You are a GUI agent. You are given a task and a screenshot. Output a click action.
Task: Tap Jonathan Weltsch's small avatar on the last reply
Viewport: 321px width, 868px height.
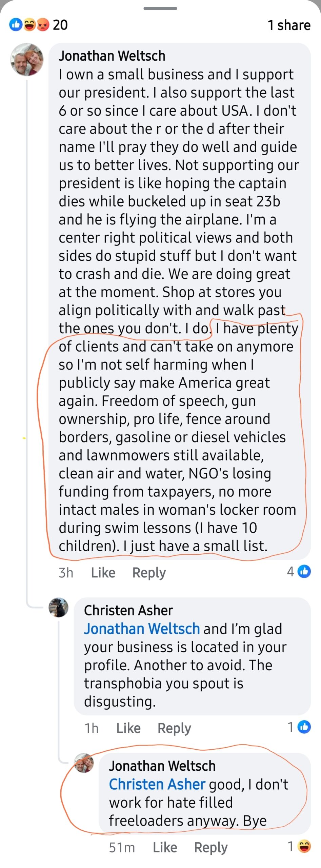pyautogui.click(x=84, y=763)
